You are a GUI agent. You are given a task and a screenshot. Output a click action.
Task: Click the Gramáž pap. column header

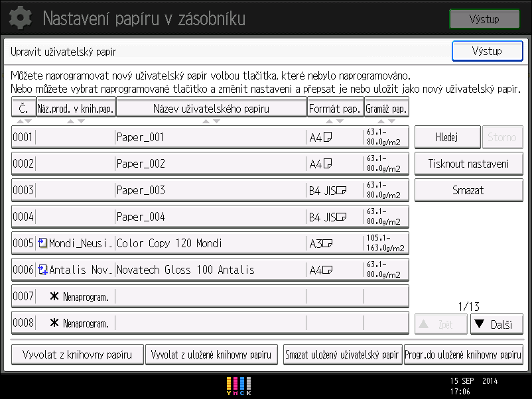click(x=387, y=107)
